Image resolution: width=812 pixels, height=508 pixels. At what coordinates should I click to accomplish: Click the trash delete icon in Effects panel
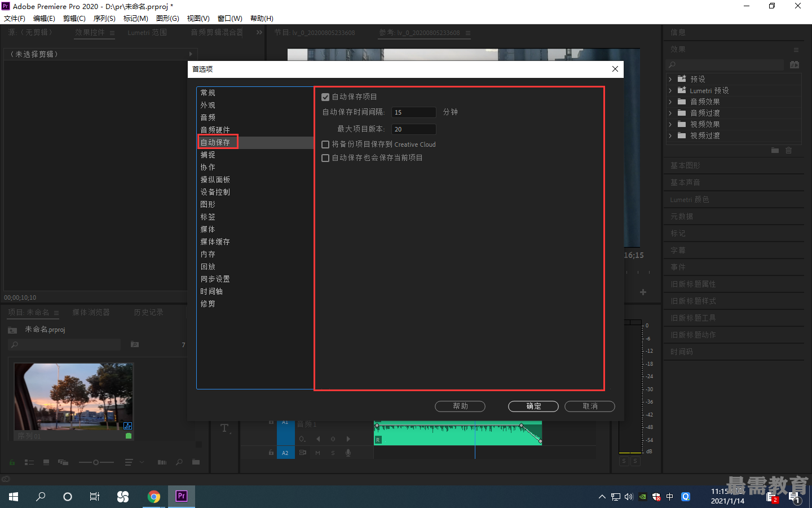pos(789,150)
